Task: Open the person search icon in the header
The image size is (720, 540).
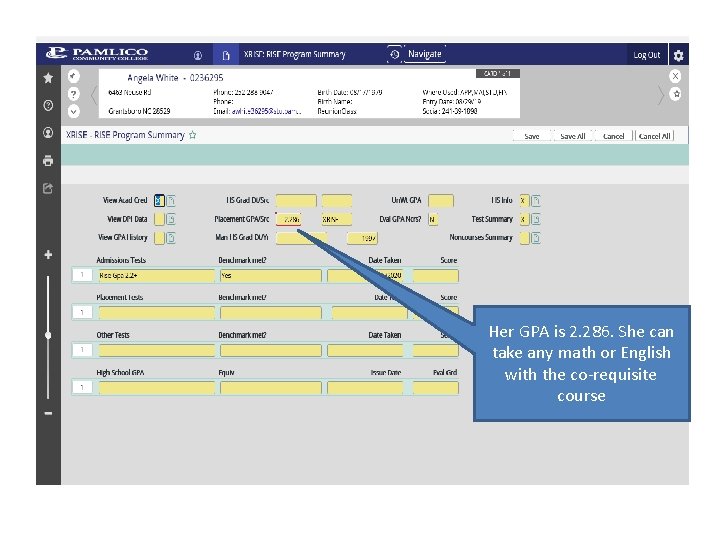Action: tap(198, 55)
